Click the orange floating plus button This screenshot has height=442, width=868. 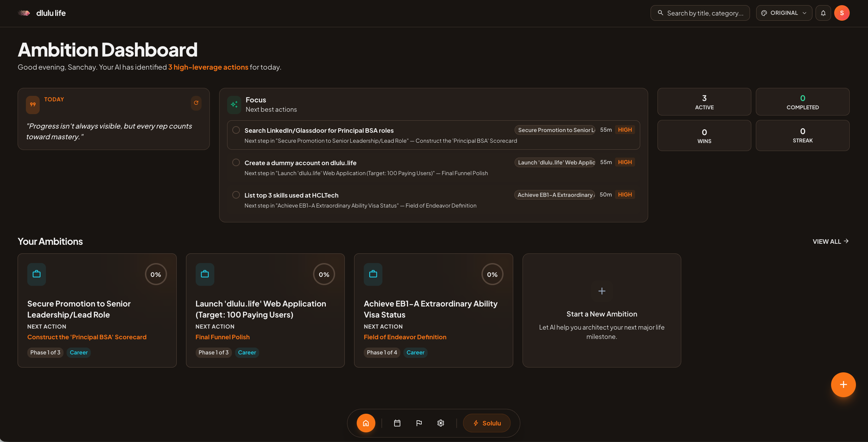tap(843, 384)
